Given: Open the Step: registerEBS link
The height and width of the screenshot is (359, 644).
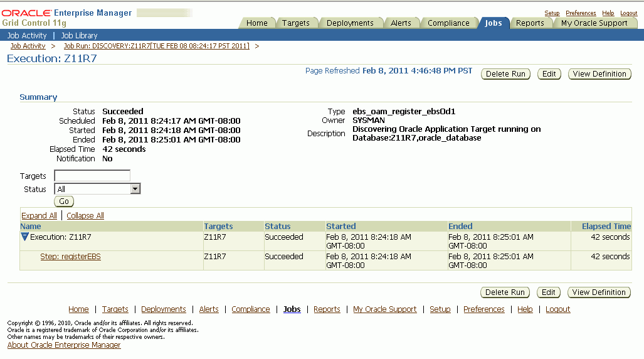Looking at the screenshot, I should click(70, 256).
